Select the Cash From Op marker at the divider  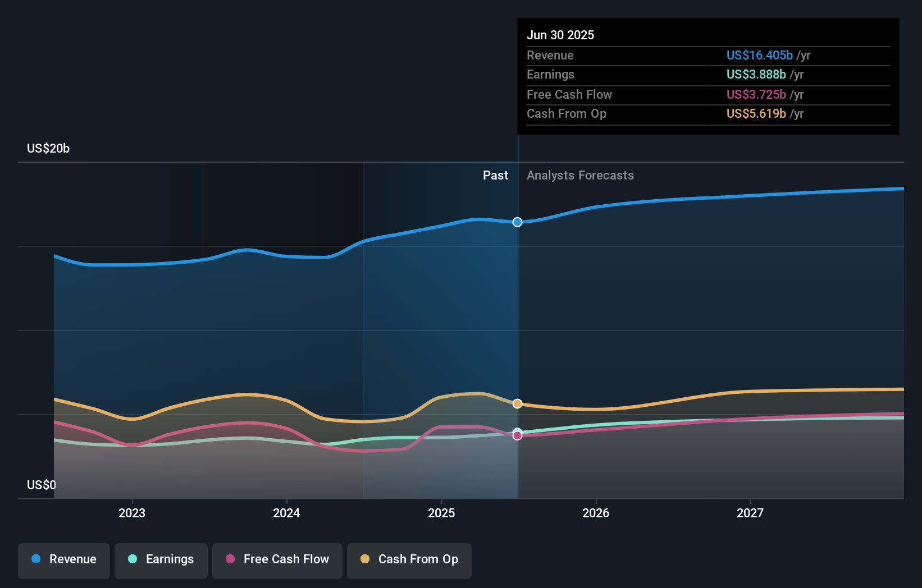517,403
